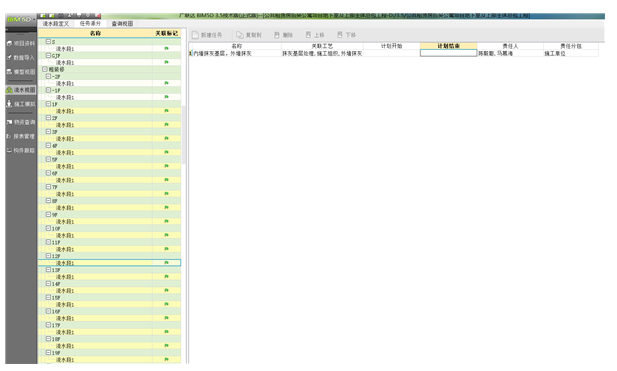Select 流水段1 under the 11F node
Viewport: 617px width, 371px height.
(65, 249)
